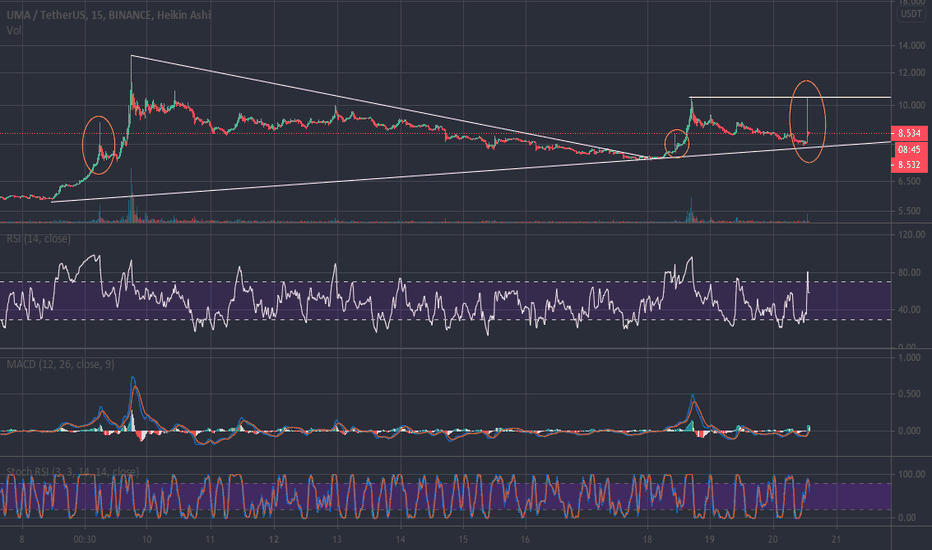Click the 80.00 RSI axis value
The height and width of the screenshot is (550, 932).
[911, 273]
